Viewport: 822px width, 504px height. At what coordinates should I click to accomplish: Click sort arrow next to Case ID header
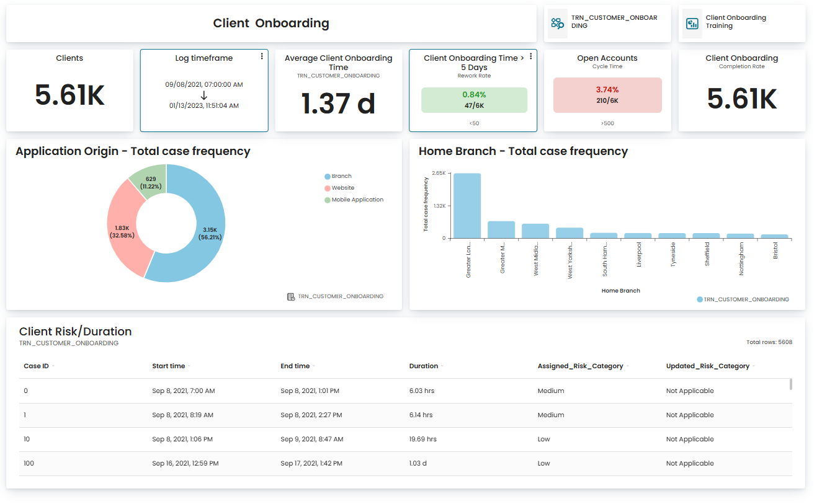coord(53,366)
